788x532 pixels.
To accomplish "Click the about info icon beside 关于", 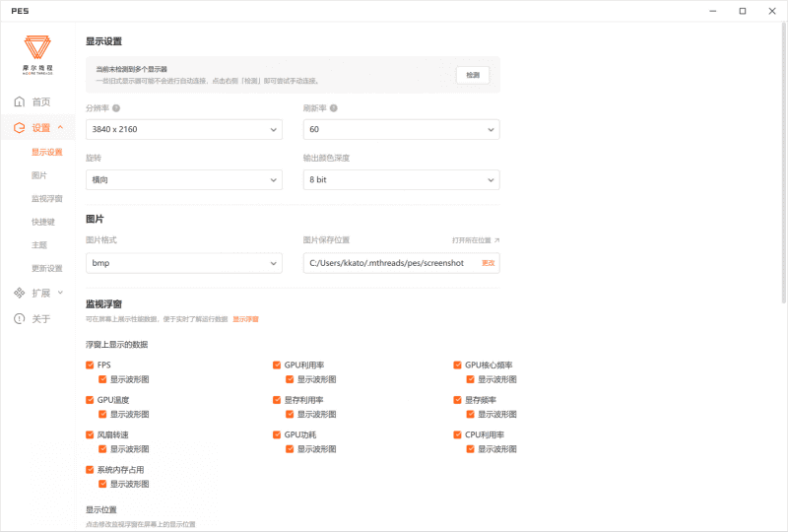I will click(19, 318).
